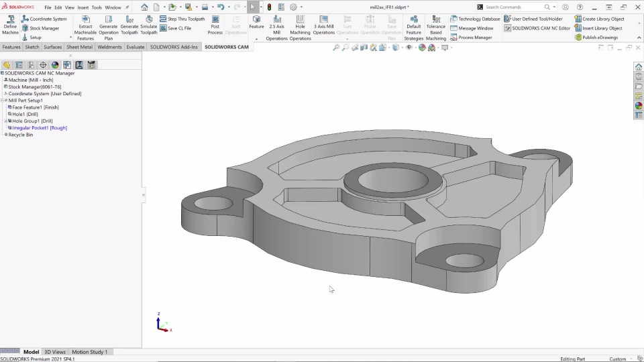Collapse the Mill Part Setup1 node
This screenshot has width=644, height=362.
point(3,101)
